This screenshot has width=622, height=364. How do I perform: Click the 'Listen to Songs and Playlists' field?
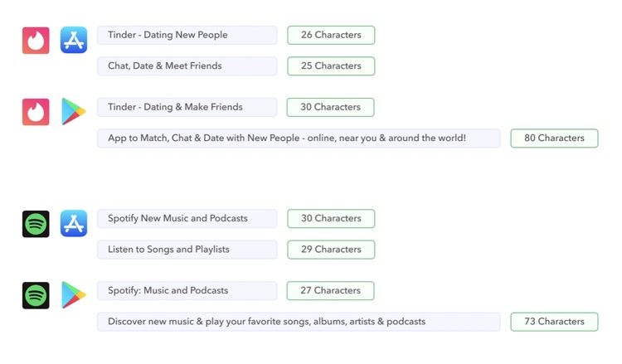coord(187,250)
